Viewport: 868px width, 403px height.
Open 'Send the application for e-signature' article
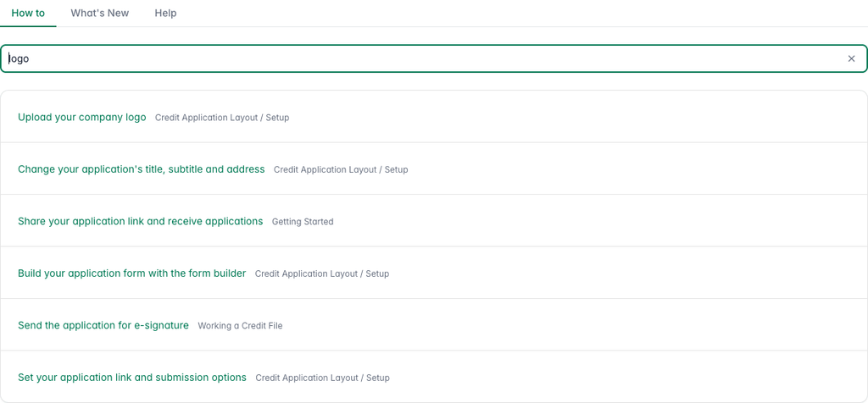(103, 325)
